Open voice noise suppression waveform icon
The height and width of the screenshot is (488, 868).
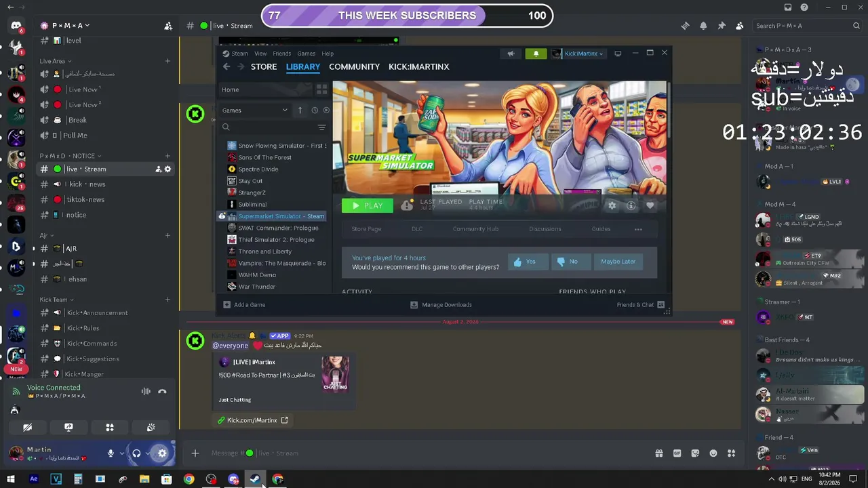[146, 391]
